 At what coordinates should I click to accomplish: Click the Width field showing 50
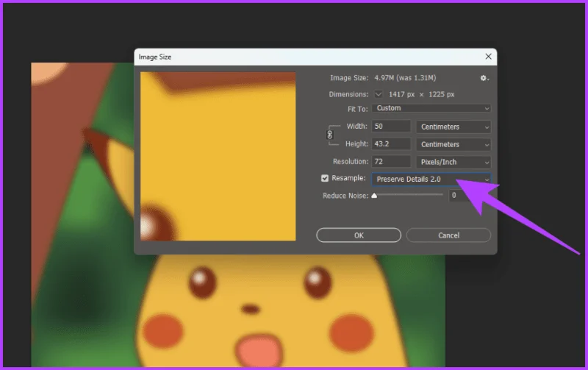pos(391,127)
